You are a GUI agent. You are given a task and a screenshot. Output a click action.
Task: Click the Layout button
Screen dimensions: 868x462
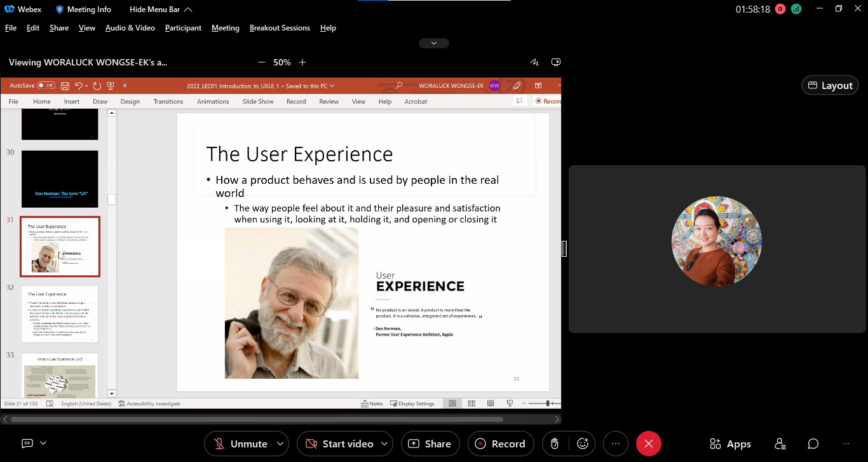pyautogui.click(x=830, y=85)
